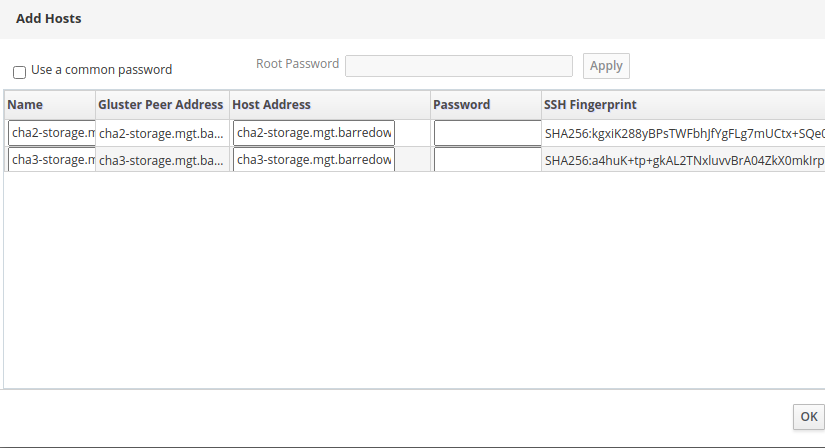Select the cha3-storage Gluster Peer Address cell
The width and height of the screenshot is (825, 448).
pos(162,161)
